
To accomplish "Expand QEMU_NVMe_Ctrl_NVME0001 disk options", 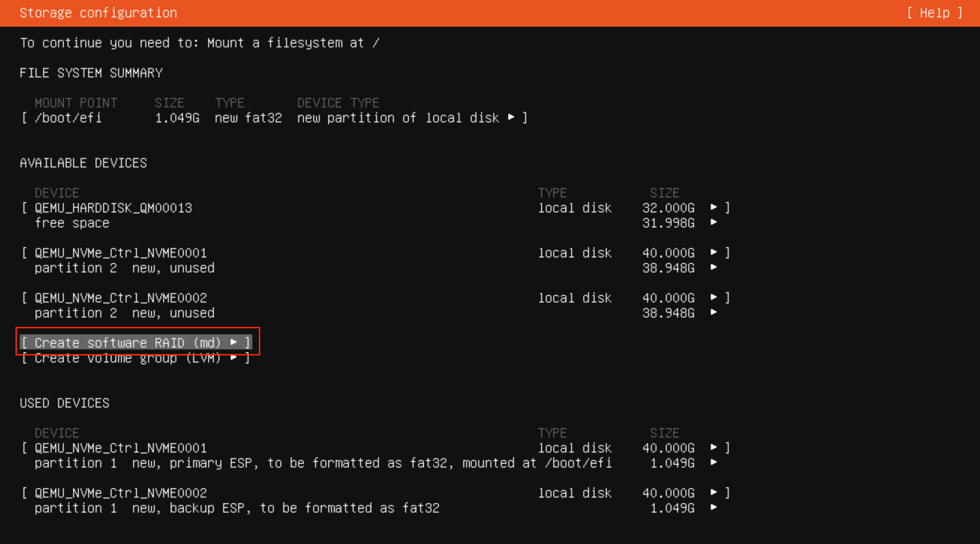I will click(x=715, y=253).
